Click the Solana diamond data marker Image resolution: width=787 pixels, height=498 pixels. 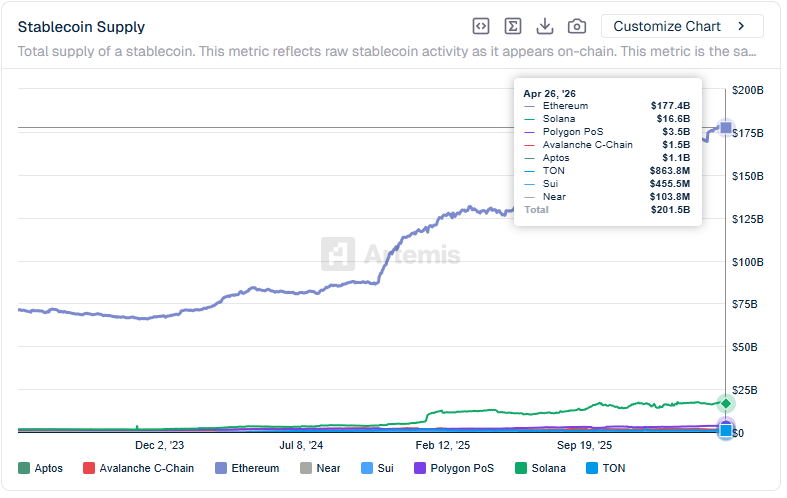[x=726, y=404]
